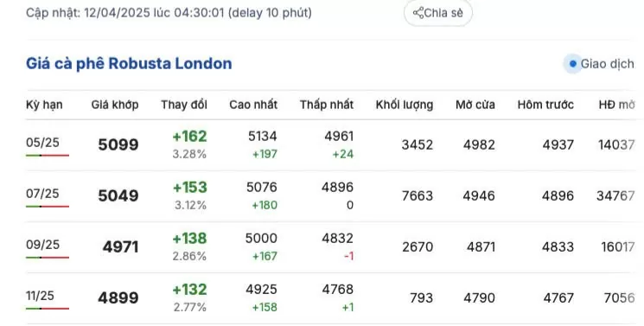Click the Thay đổi column header

[x=184, y=105]
